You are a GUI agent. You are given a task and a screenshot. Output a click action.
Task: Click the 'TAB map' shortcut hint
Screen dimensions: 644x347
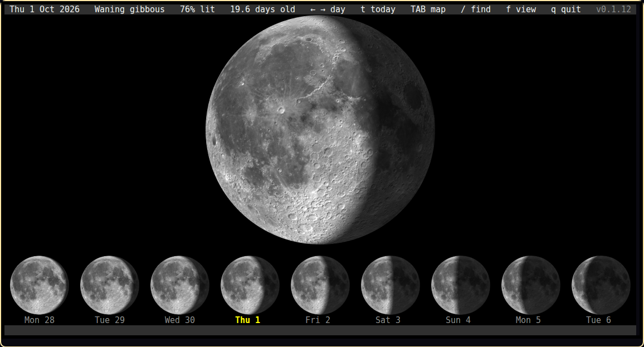428,9
